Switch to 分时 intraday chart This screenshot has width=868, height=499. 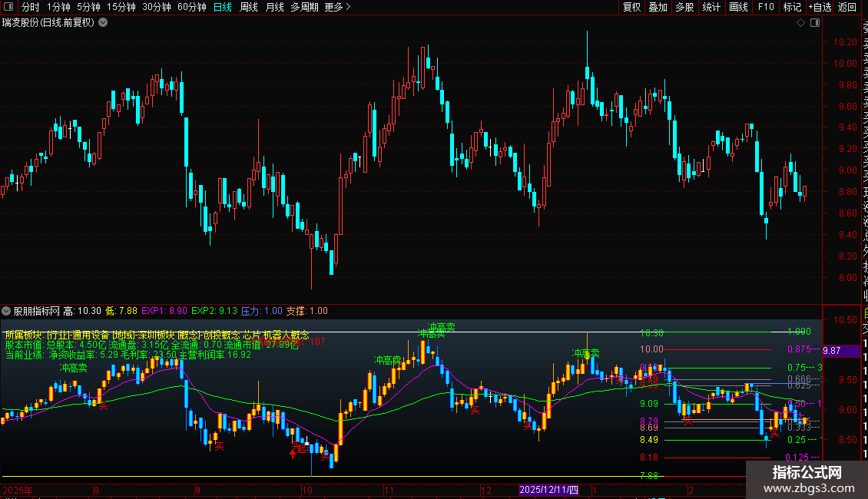[31, 7]
